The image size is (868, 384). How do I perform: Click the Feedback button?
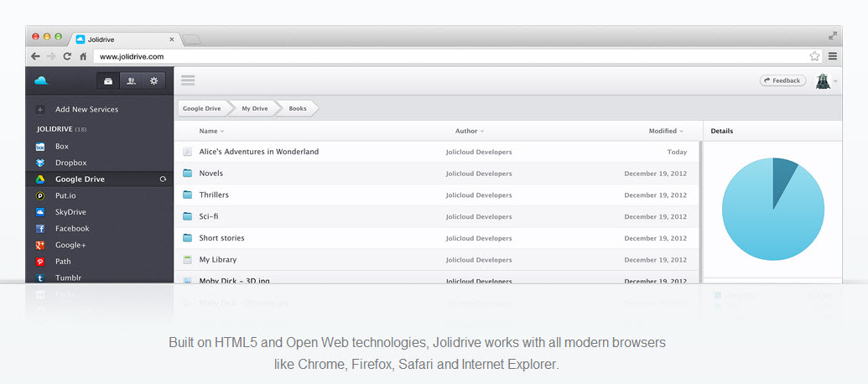click(x=782, y=80)
